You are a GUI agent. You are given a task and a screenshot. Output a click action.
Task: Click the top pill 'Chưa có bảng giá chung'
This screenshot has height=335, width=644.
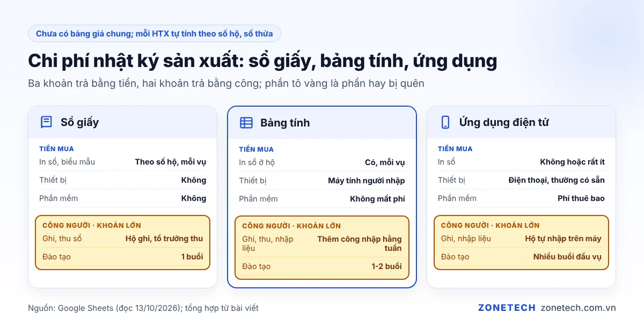tap(155, 34)
